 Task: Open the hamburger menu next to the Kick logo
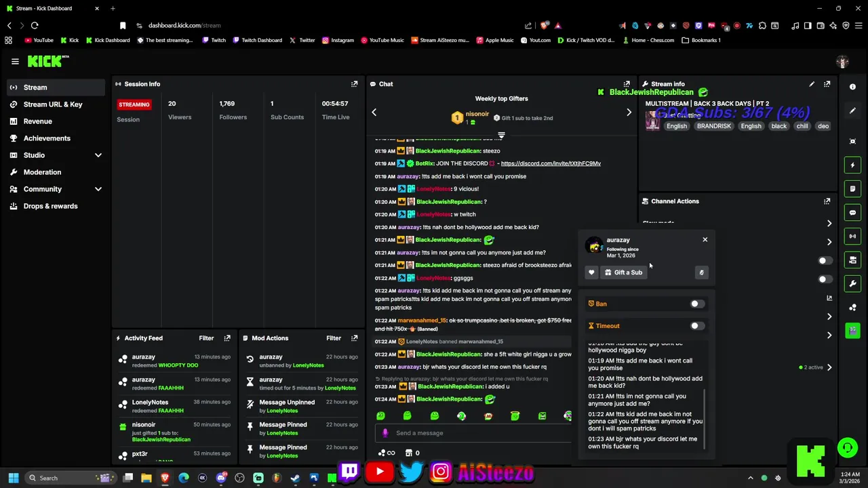tap(15, 62)
